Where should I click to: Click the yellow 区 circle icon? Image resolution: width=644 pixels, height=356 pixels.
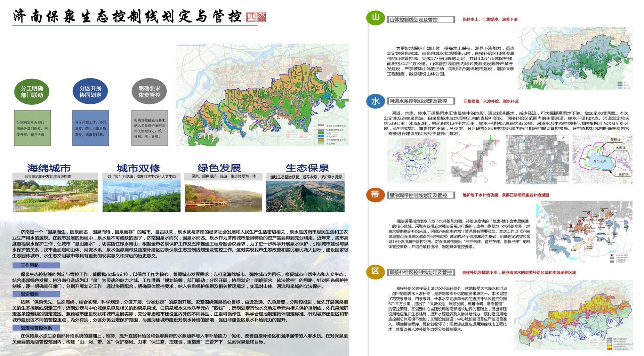[375, 271]
